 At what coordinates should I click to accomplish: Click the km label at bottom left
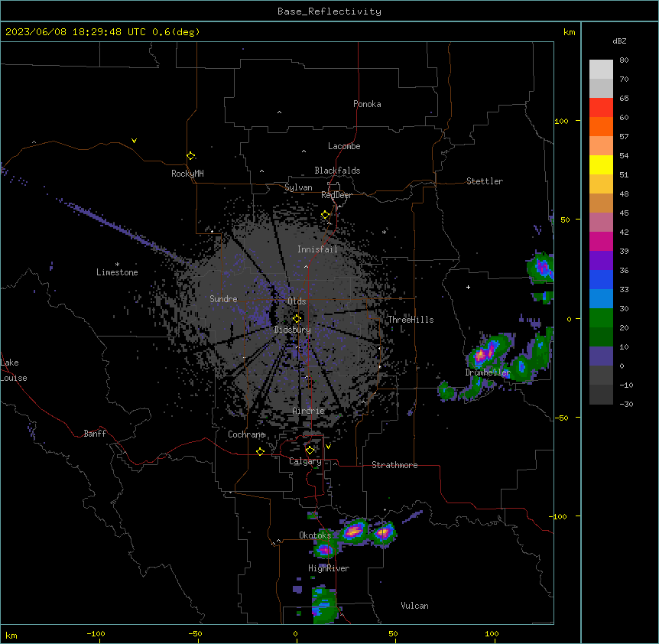click(x=11, y=635)
